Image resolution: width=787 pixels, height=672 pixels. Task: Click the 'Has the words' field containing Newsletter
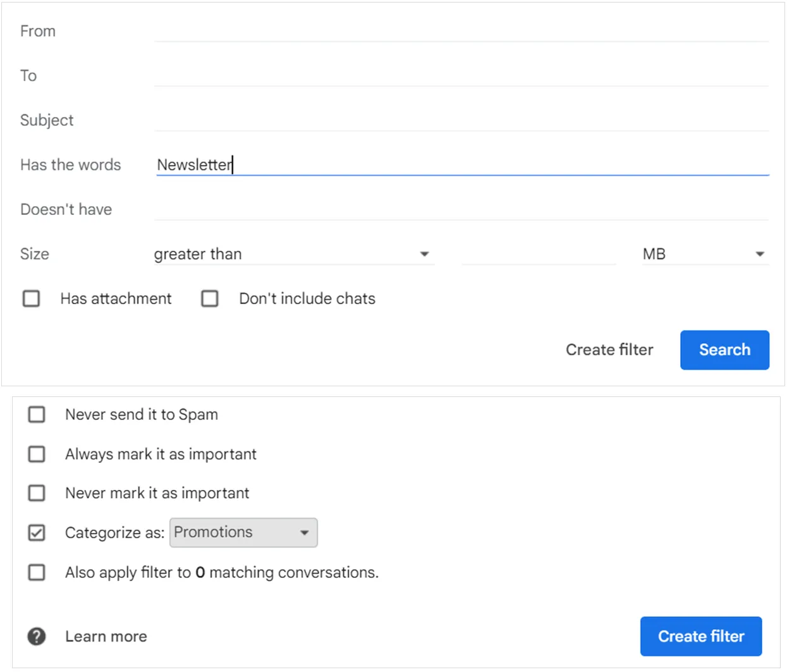(462, 164)
